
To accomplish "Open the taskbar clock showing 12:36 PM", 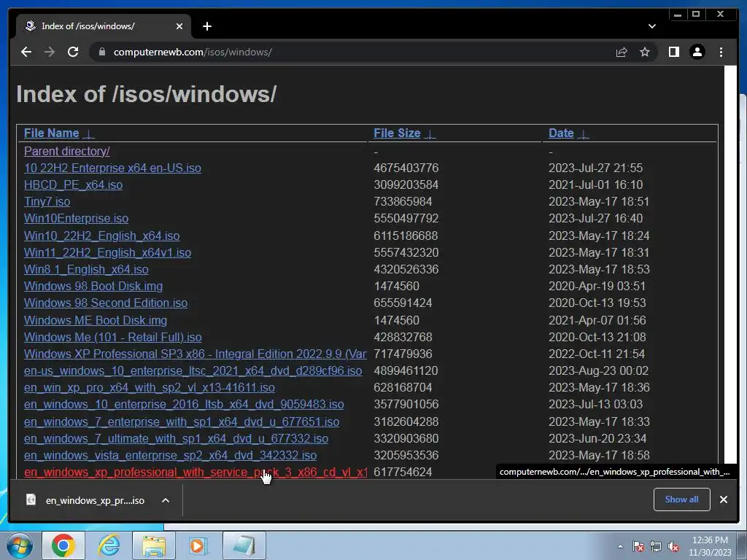I will 710,546.
